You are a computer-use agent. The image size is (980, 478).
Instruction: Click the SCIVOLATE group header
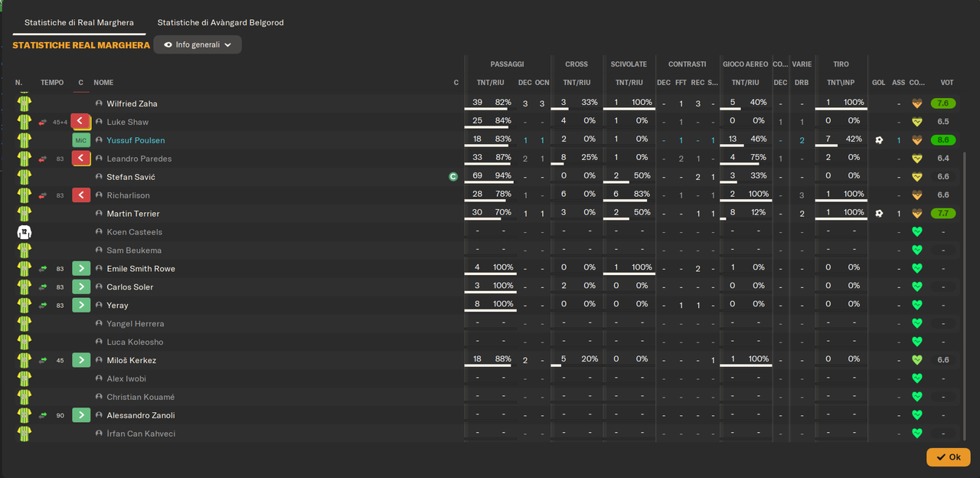pyautogui.click(x=629, y=64)
